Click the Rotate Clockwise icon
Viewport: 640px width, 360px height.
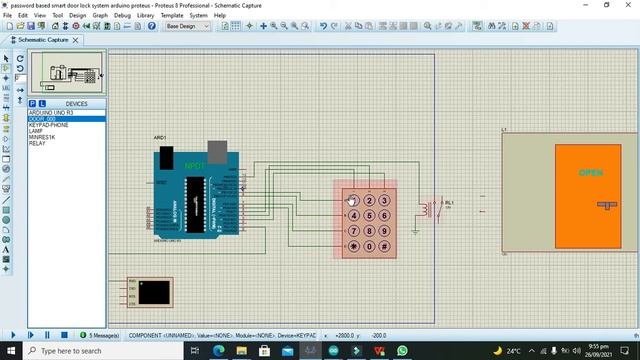click(20, 59)
